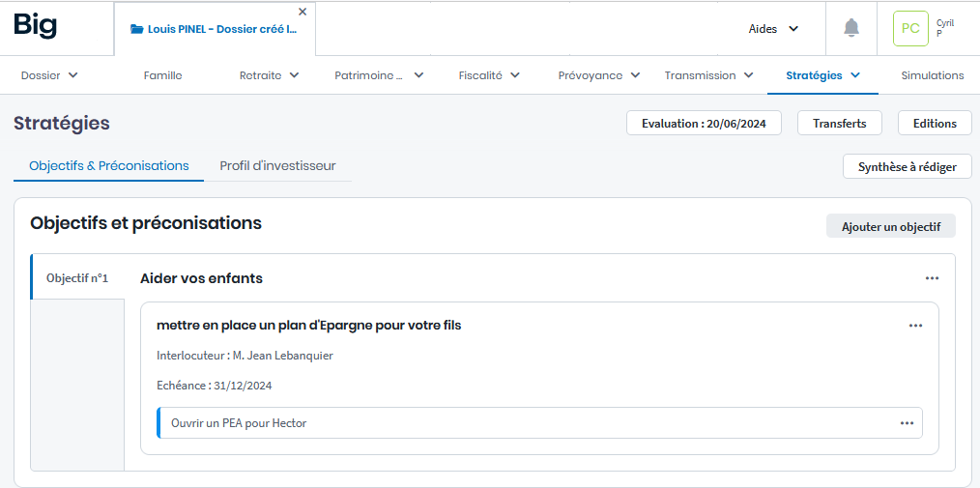Expand the Dossier menu

49,75
